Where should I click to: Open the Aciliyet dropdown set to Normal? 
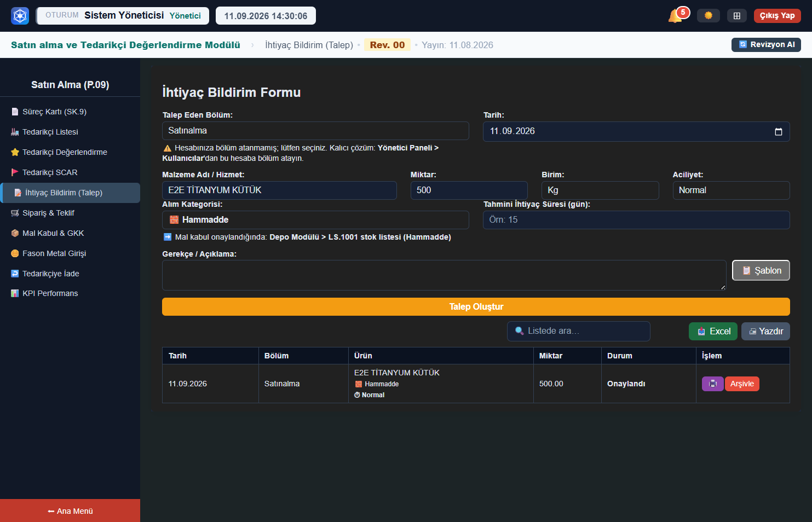click(731, 190)
